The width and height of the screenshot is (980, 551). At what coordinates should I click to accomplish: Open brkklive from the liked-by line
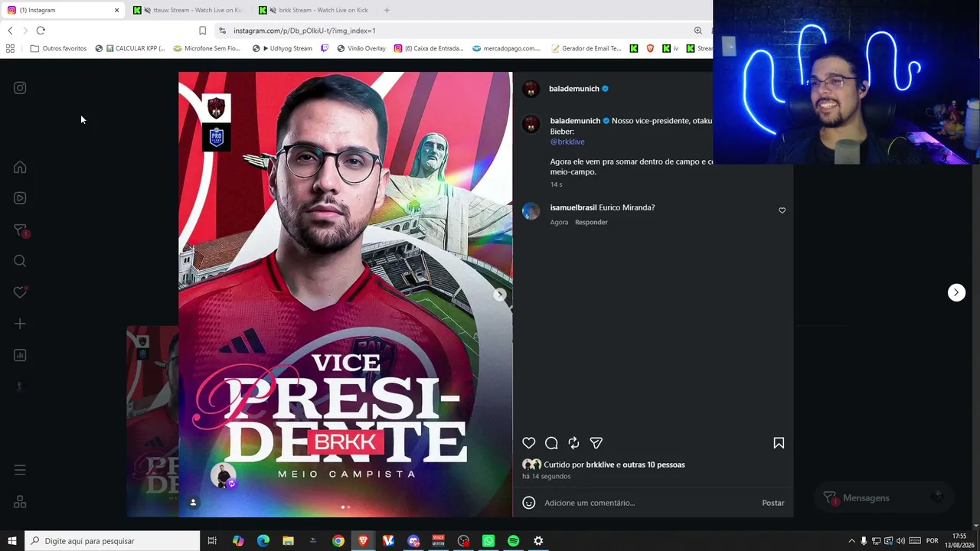[x=600, y=465]
